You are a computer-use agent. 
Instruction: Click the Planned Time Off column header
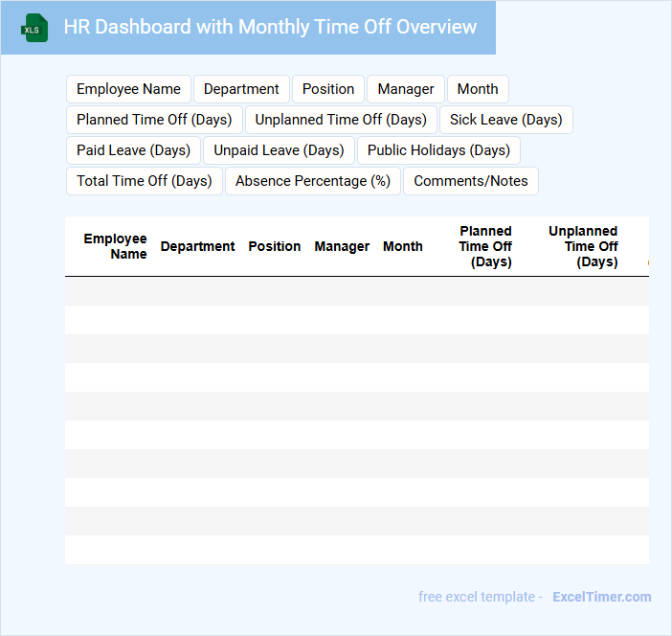[x=485, y=246]
